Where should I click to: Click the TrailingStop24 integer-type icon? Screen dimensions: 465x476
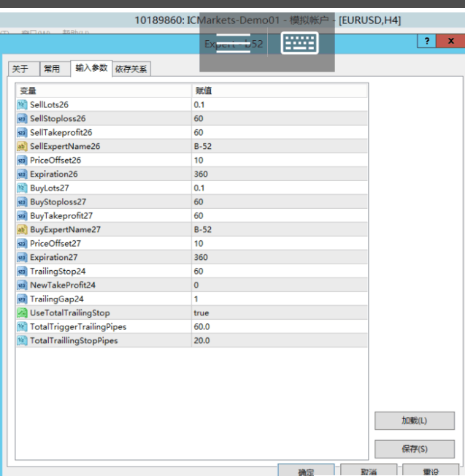(22, 272)
